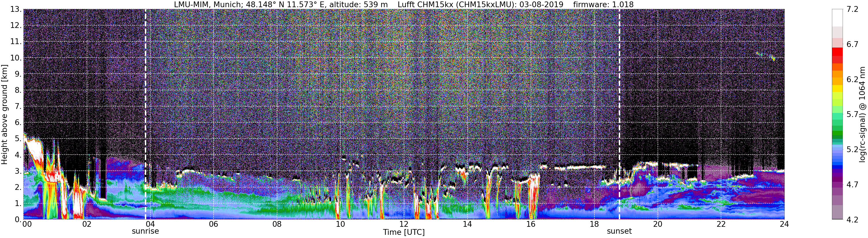Screen dimensions: 868x238
Task: Click the x-axis tick label '18'
Action: [x=594, y=224]
